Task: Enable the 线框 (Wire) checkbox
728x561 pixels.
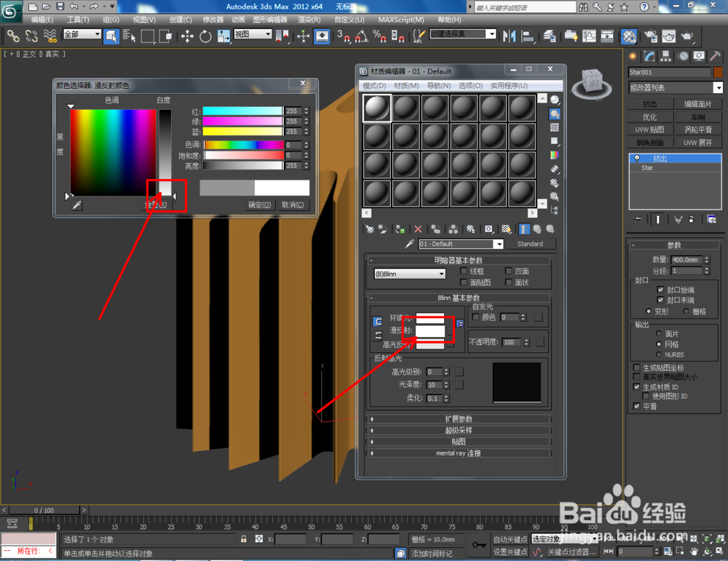Action: 463,271
